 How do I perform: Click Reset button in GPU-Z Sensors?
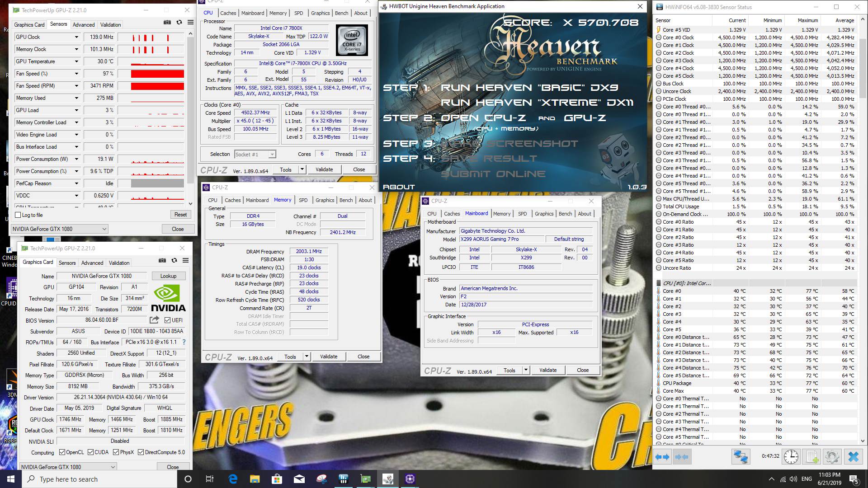pos(180,215)
